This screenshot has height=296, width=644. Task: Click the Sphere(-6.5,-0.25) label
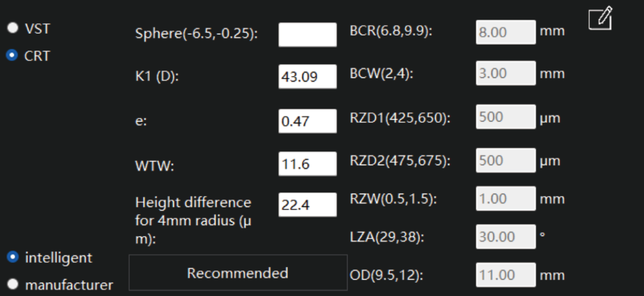pos(197,34)
